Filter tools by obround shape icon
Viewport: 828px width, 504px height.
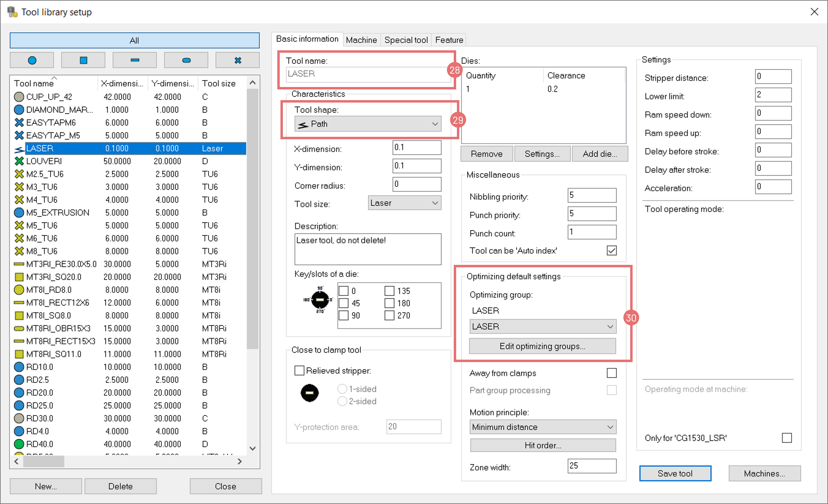186,60
